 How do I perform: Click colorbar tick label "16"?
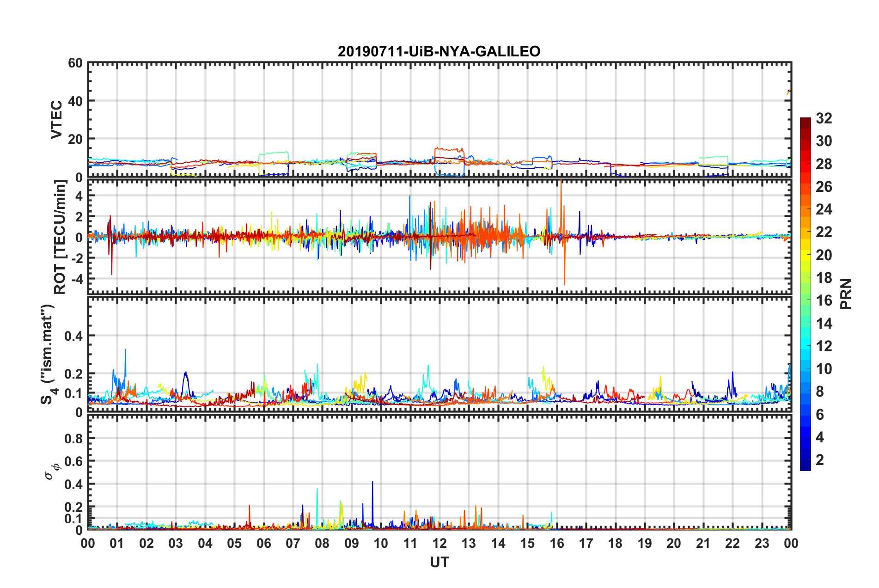point(824,300)
